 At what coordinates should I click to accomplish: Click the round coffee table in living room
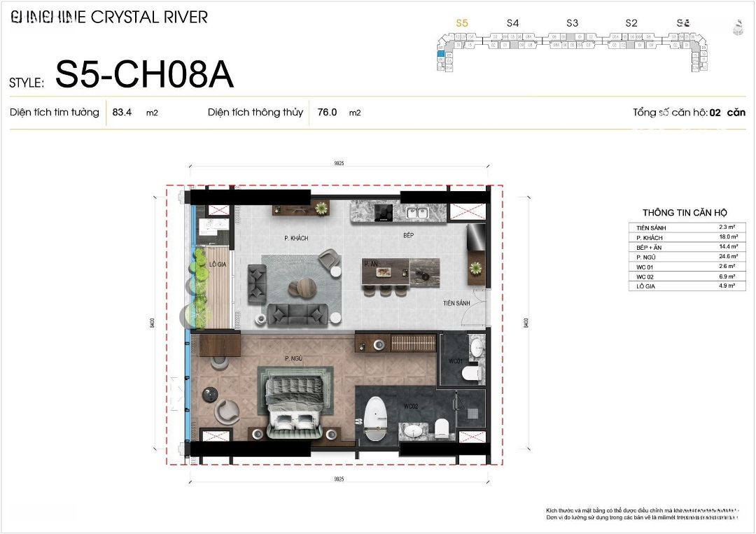304,287
